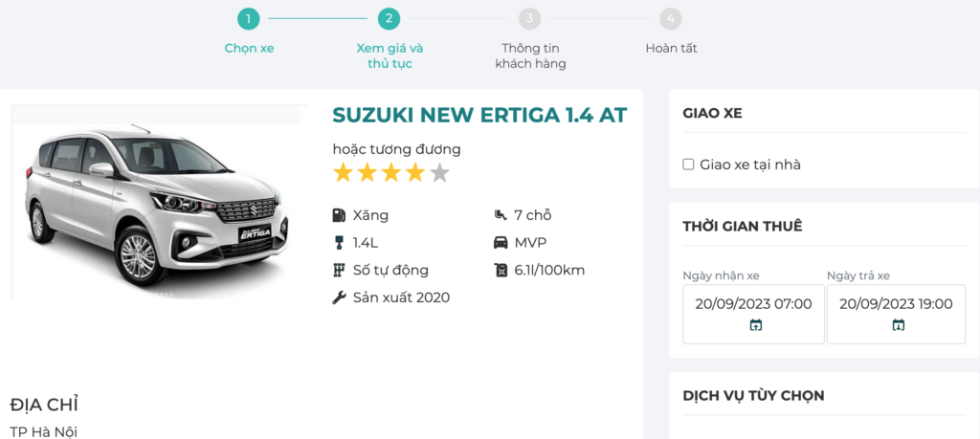The width and height of the screenshot is (980, 439).
Task: Open calendar icon under return date
Action: pos(898,325)
